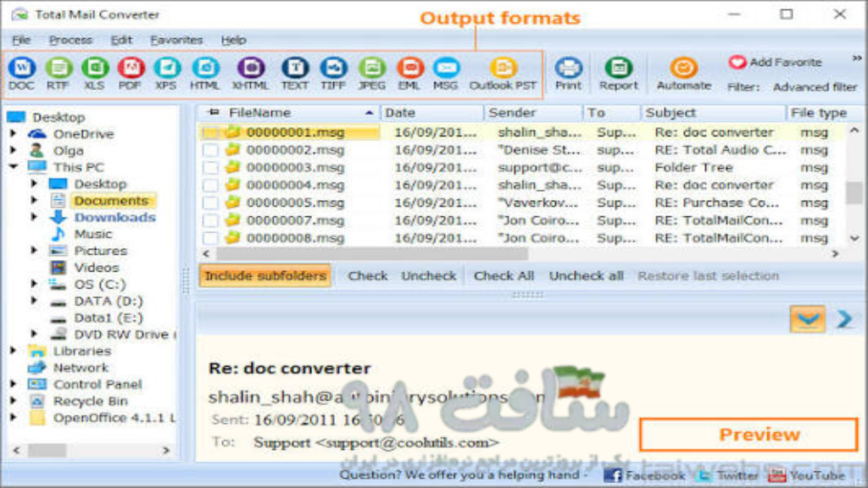Image resolution: width=868 pixels, height=488 pixels.
Task: Sort by FileName column header
Action: click(x=288, y=113)
